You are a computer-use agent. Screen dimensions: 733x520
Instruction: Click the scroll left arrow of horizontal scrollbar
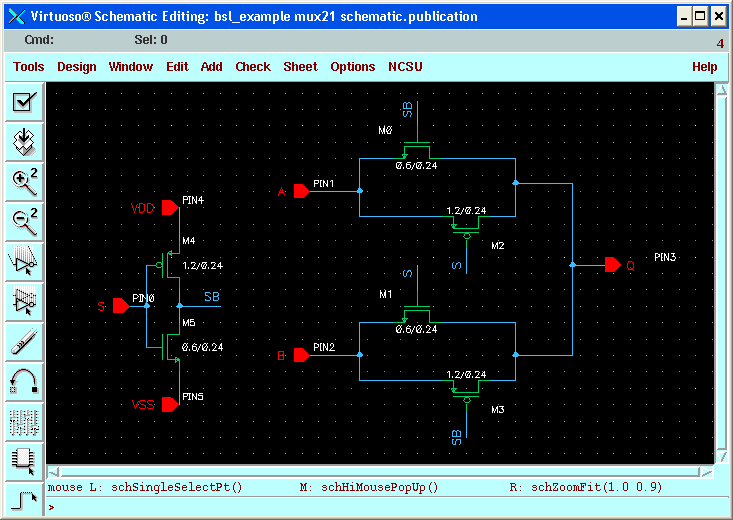[54, 472]
